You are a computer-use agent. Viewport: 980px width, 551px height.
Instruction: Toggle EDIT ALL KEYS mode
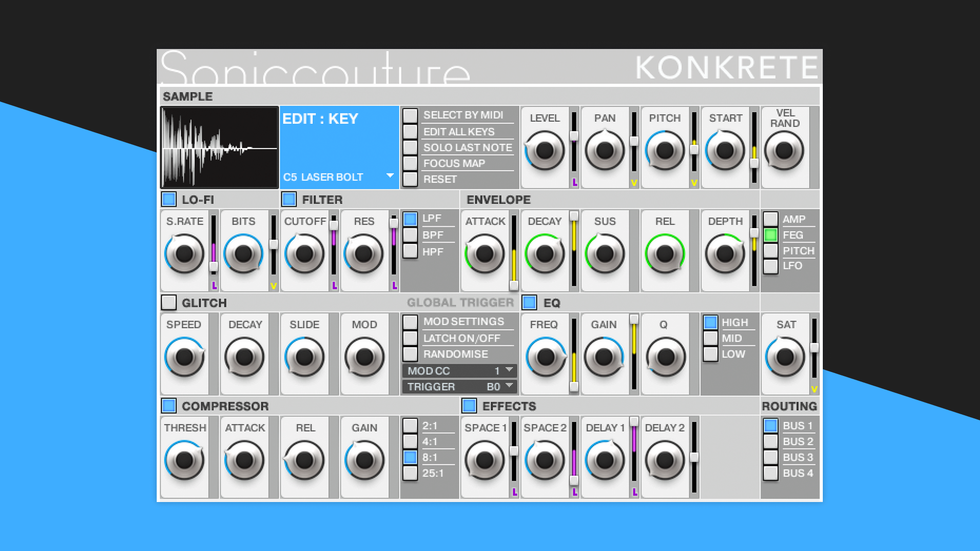[x=409, y=131]
